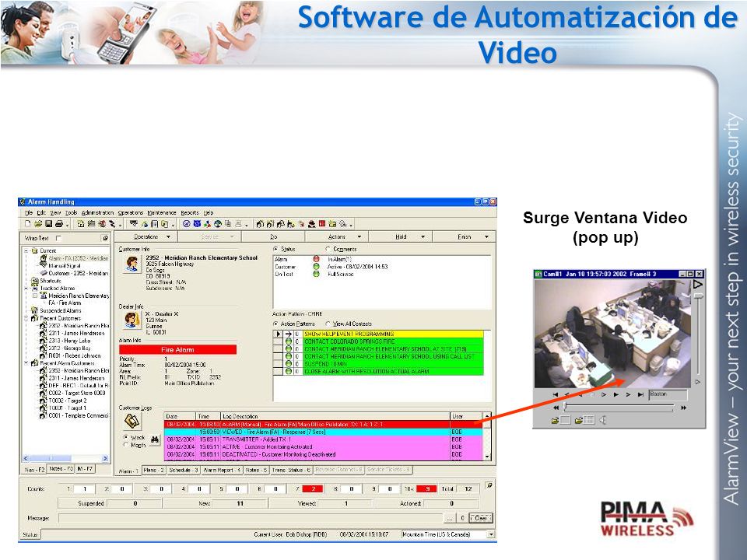Select the Comments radio button
The image size is (747, 560).
coord(328,249)
